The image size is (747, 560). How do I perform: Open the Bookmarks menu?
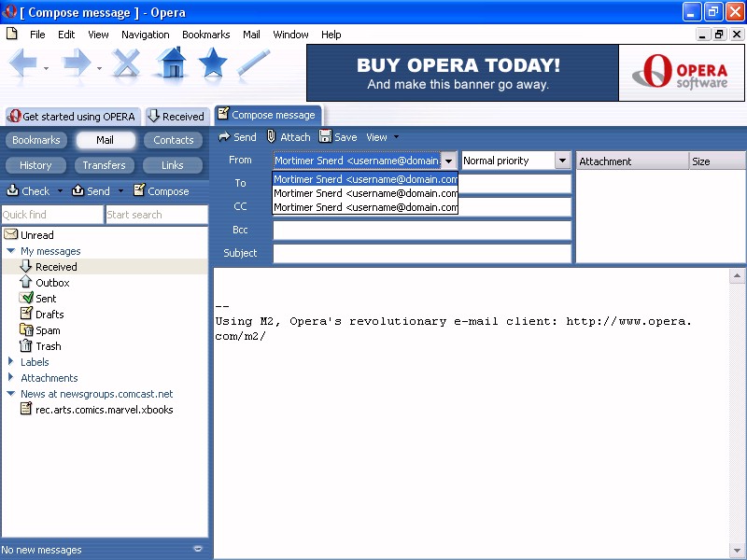coord(205,35)
